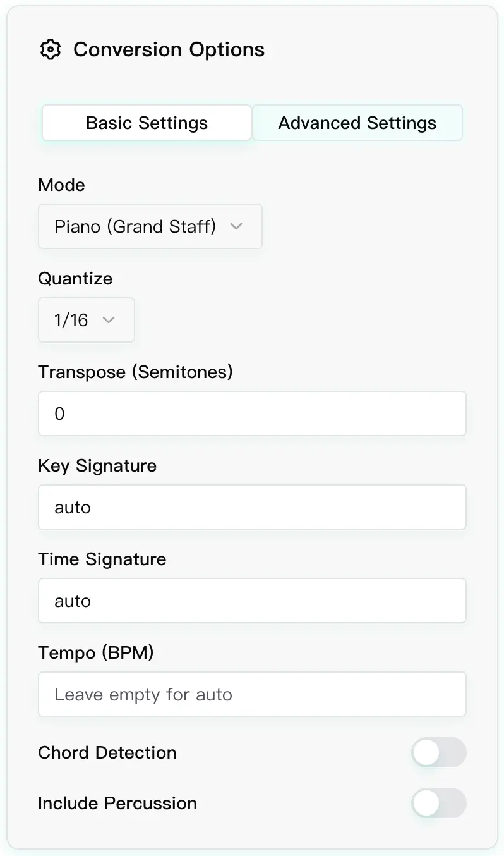The height and width of the screenshot is (856, 504).
Task: Enable the Chord Detection switch
Action: 439,753
